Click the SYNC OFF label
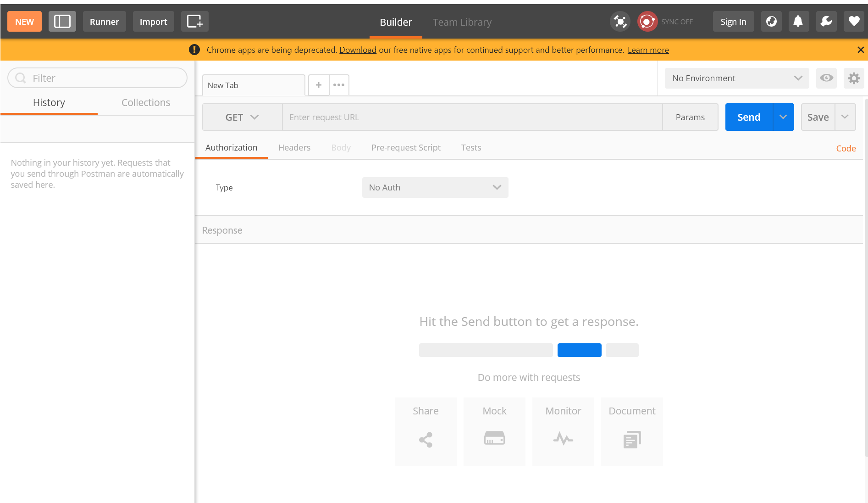The width and height of the screenshot is (868, 503). pos(677,22)
